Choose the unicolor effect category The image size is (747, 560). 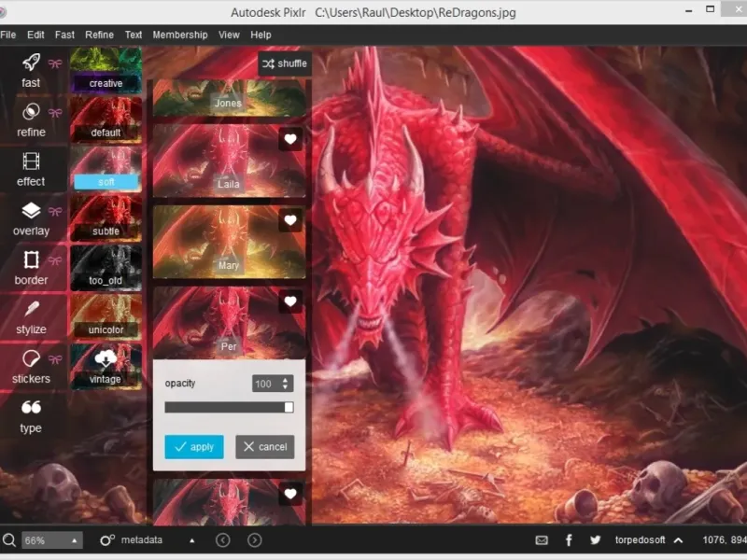[106, 317]
